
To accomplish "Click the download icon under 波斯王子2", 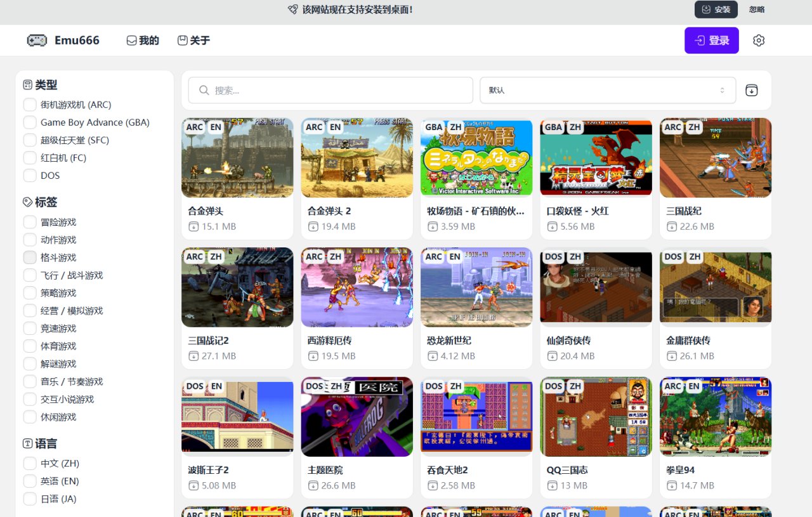I will click(193, 485).
